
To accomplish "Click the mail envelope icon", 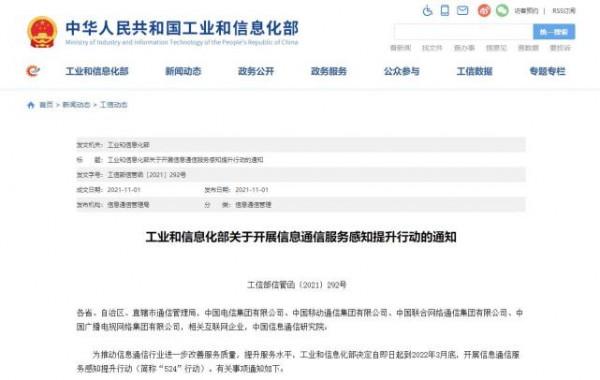I will click(x=463, y=10).
